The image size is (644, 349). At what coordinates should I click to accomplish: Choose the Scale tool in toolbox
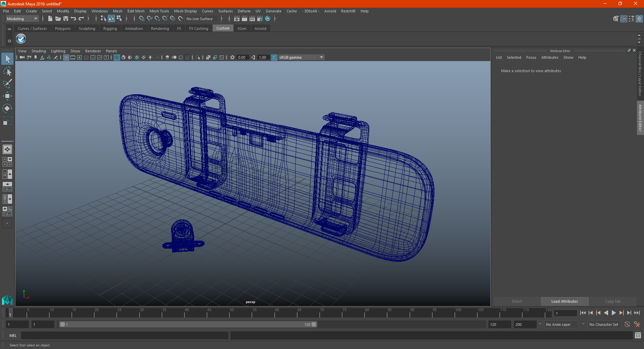(x=7, y=121)
